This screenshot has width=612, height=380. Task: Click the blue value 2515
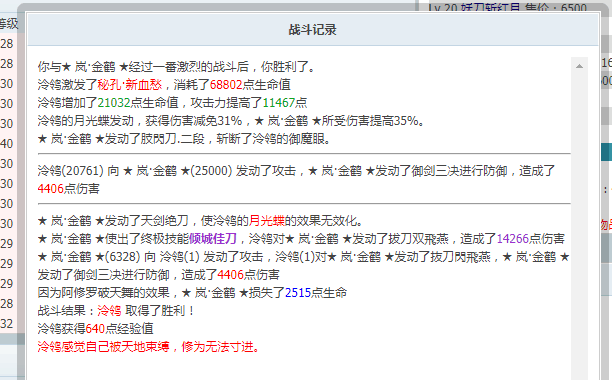tap(298, 293)
